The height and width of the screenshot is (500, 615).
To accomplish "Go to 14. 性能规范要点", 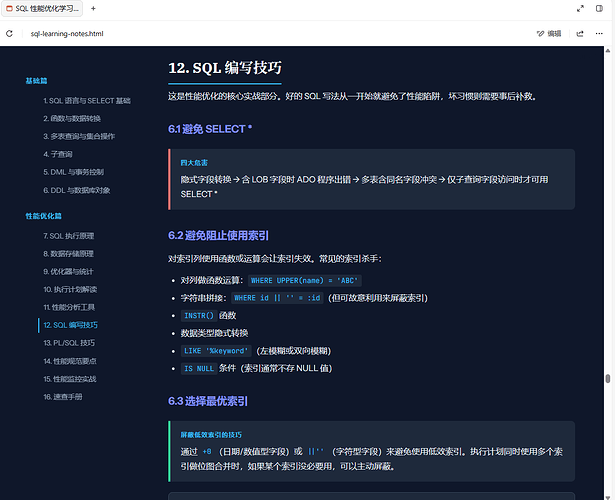I will click(x=70, y=361).
